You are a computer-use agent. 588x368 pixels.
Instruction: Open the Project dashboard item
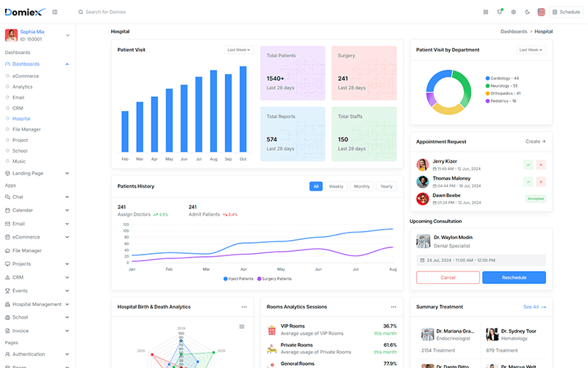click(21, 140)
